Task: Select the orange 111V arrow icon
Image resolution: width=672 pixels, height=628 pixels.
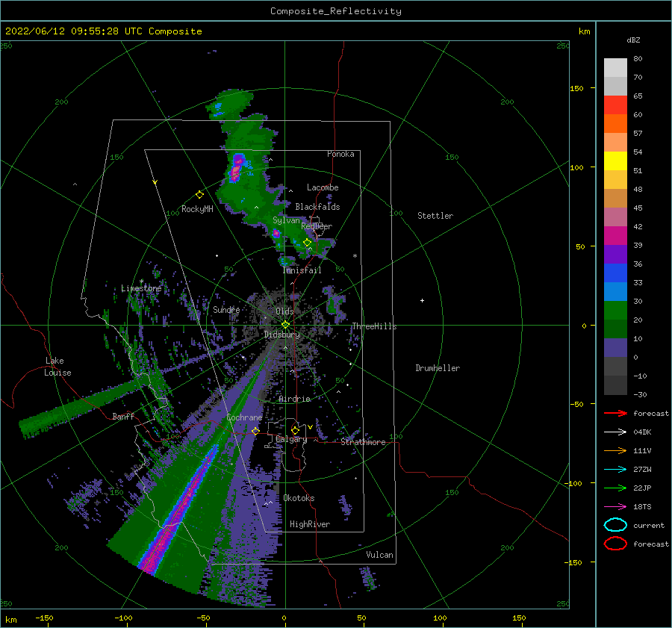Action: pos(615,450)
